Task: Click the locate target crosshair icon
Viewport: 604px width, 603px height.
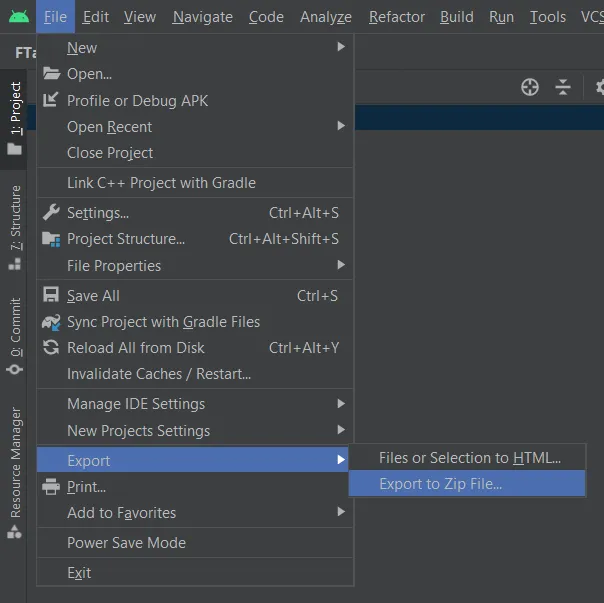Action: 530,87
